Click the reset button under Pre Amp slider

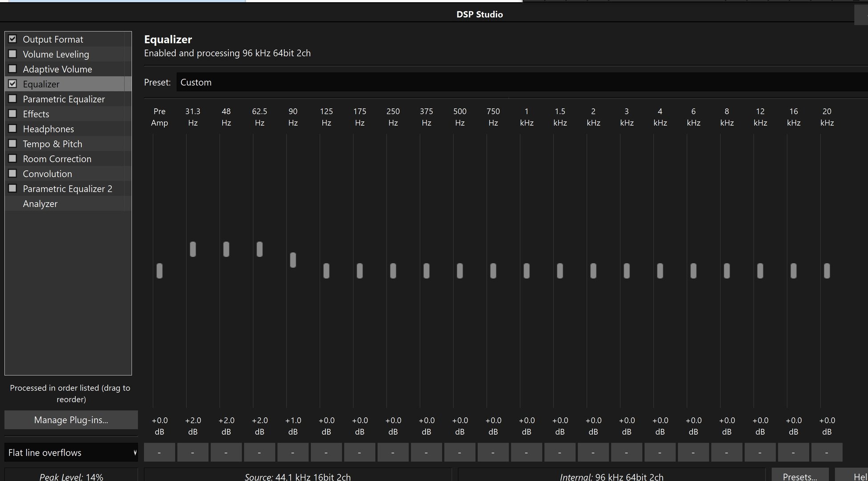tap(159, 452)
